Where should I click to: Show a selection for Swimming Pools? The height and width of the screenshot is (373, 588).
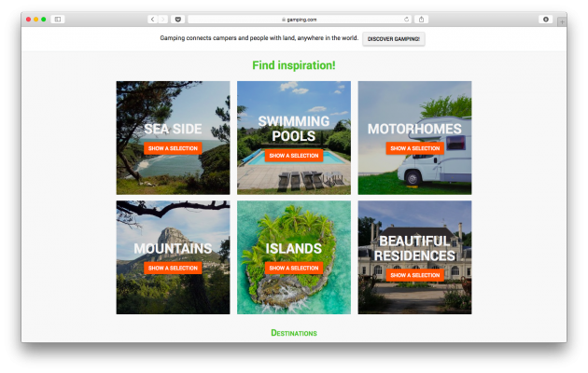click(x=293, y=156)
